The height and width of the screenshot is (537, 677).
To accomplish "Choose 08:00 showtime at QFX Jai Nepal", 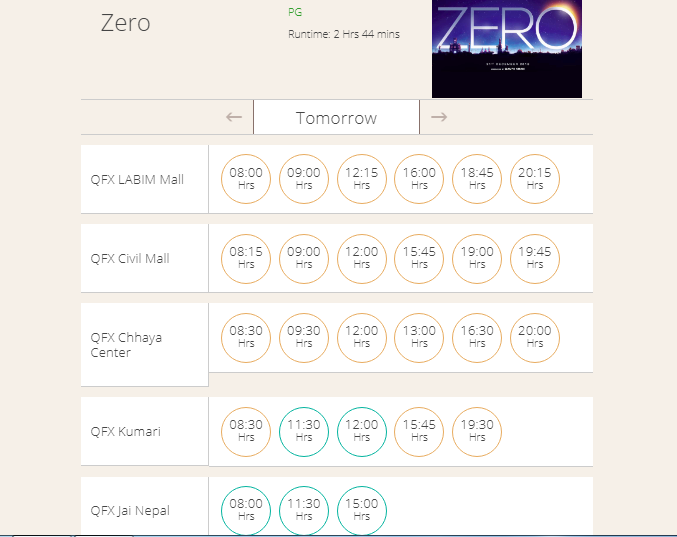I will pyautogui.click(x=246, y=510).
